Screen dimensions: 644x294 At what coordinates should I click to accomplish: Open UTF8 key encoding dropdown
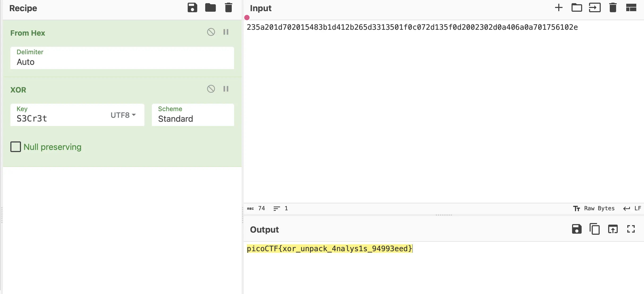(x=123, y=115)
